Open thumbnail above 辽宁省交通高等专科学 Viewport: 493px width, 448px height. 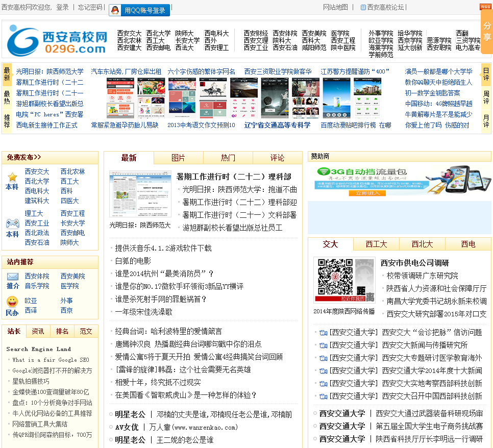[x=275, y=98]
